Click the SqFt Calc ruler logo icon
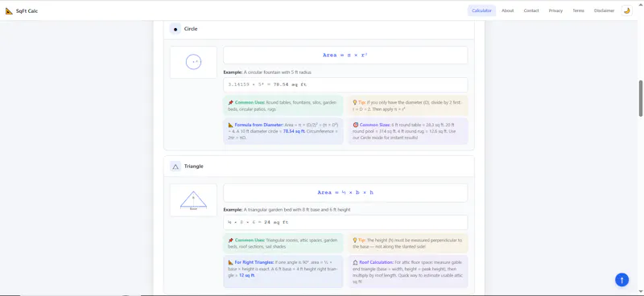644x296 pixels. 9,11
